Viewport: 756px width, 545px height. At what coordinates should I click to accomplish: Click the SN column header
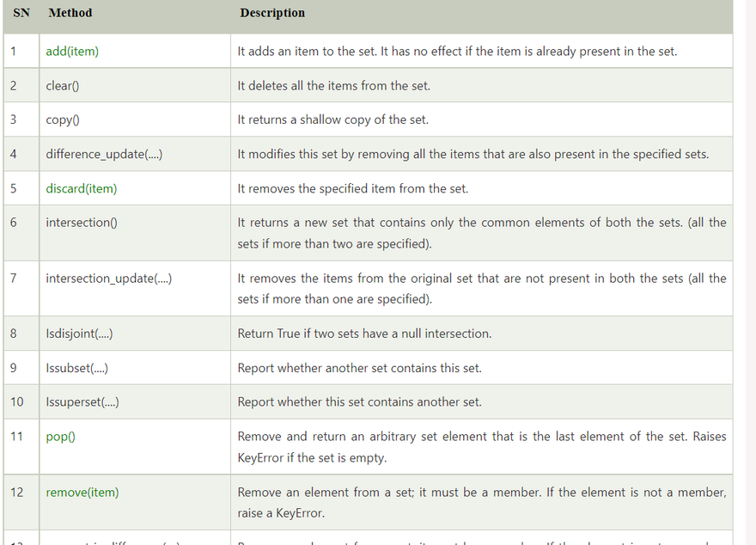(21, 13)
